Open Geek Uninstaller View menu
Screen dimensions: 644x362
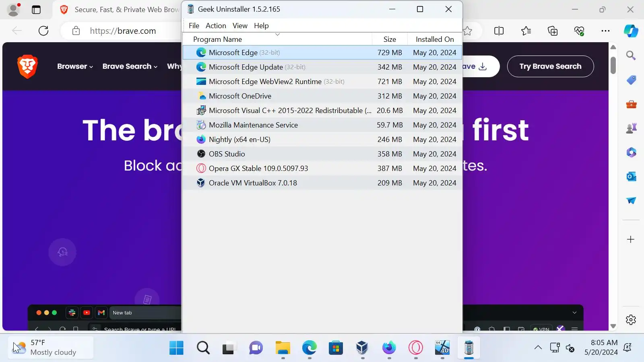click(x=240, y=26)
